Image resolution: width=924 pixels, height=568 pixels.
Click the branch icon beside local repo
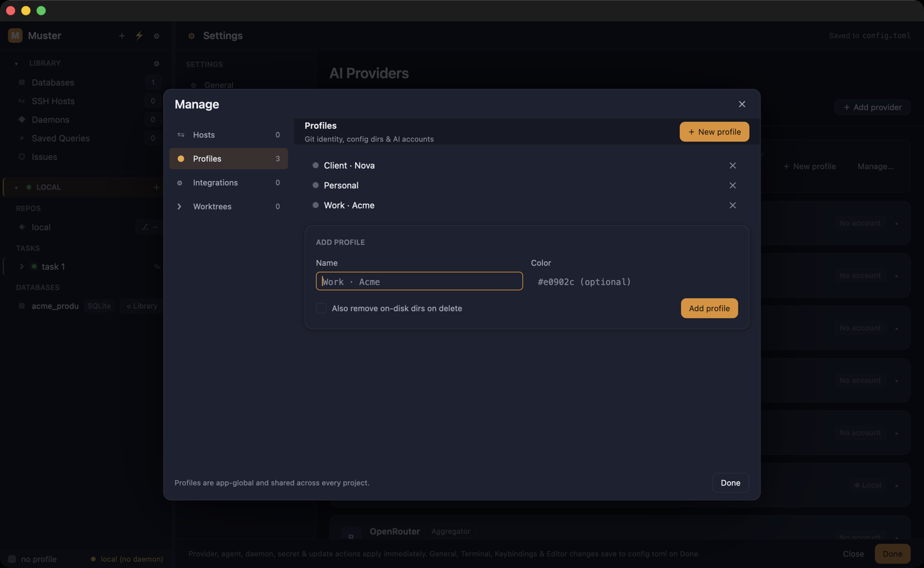(145, 227)
